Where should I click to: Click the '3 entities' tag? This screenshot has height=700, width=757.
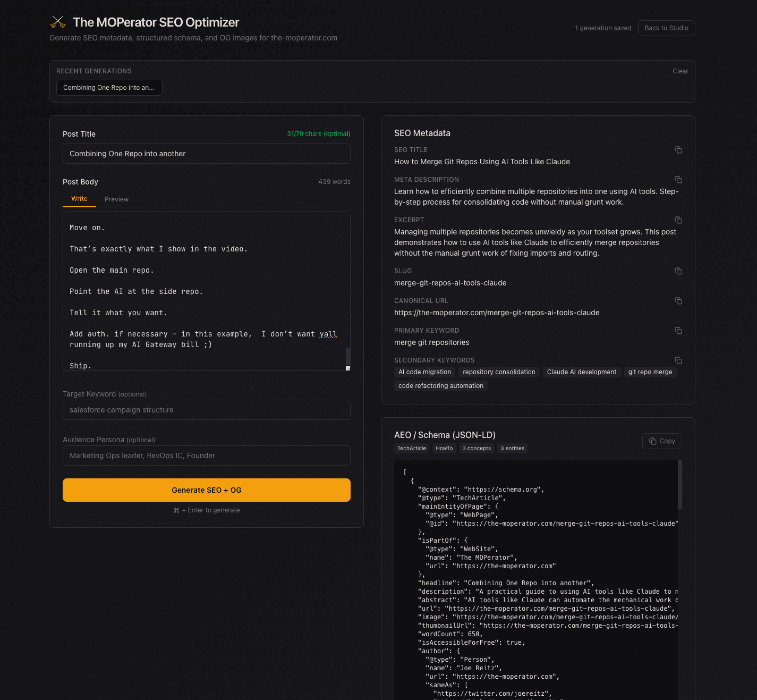click(x=513, y=449)
